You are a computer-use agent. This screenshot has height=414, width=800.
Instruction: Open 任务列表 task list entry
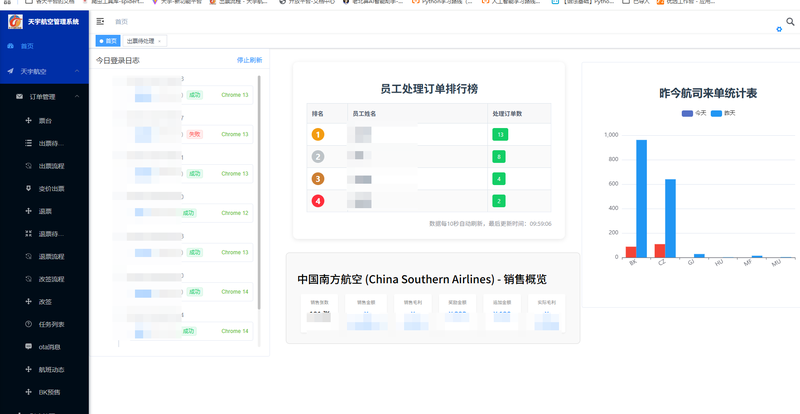point(51,324)
